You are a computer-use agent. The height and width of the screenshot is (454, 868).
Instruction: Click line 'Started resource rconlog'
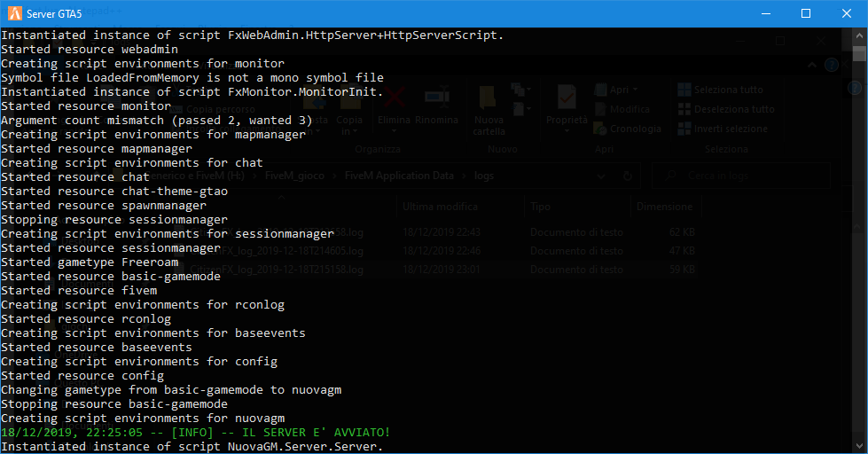pos(86,319)
